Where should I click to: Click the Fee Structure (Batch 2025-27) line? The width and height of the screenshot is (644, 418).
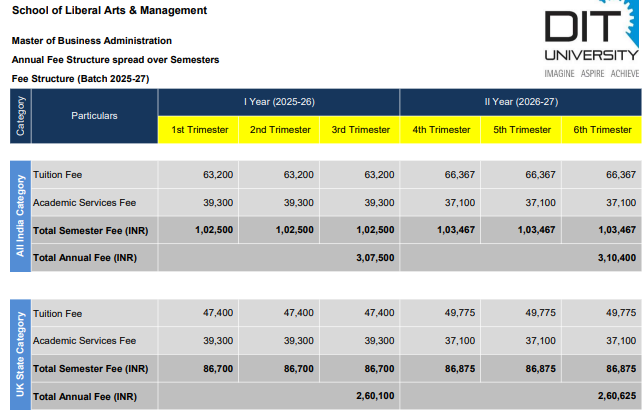[x=80, y=78]
